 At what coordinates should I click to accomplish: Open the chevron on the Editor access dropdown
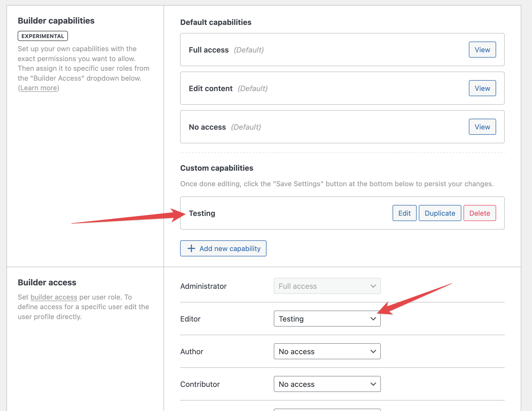tap(373, 319)
